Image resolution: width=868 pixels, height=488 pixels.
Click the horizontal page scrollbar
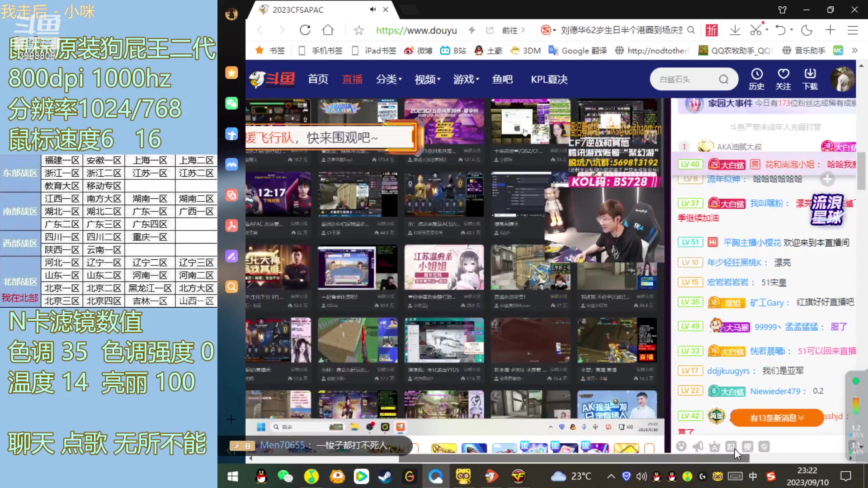pyautogui.click(x=574, y=458)
